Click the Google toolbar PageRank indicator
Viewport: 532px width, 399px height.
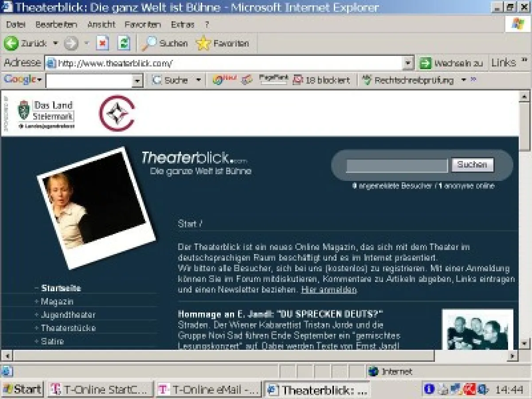[273, 80]
